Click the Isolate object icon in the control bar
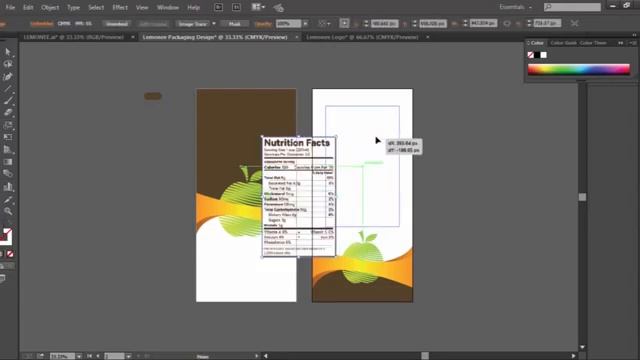640x360 pixels. (x=575, y=23)
